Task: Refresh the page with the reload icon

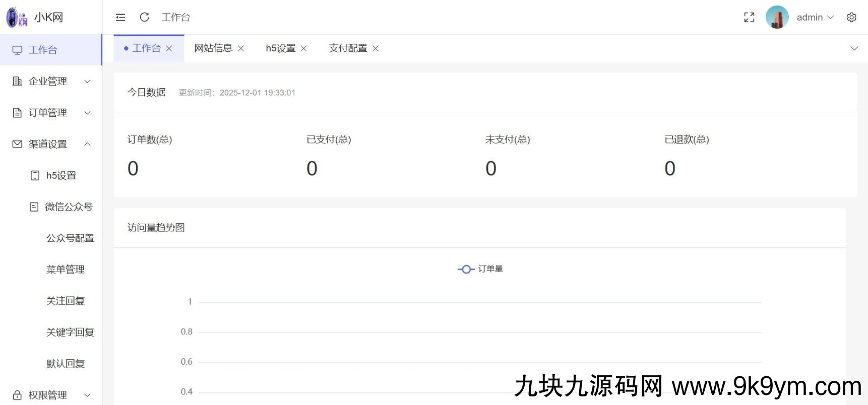Action: tap(145, 17)
